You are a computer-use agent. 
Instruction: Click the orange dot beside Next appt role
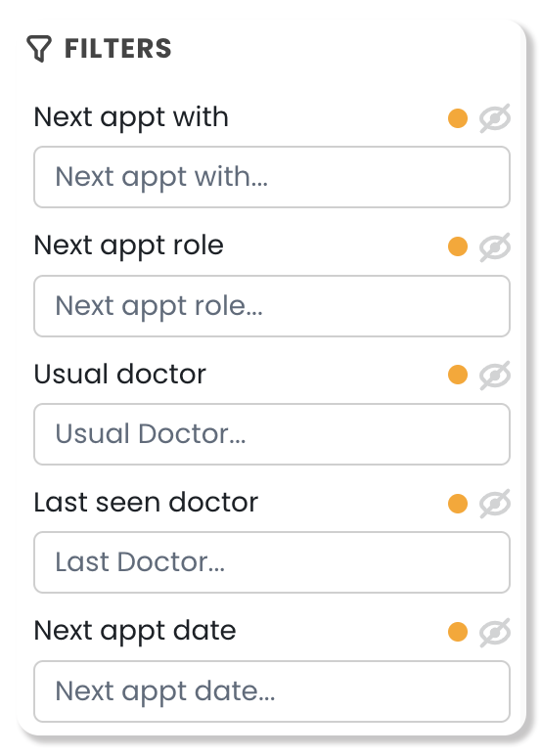[x=458, y=246]
